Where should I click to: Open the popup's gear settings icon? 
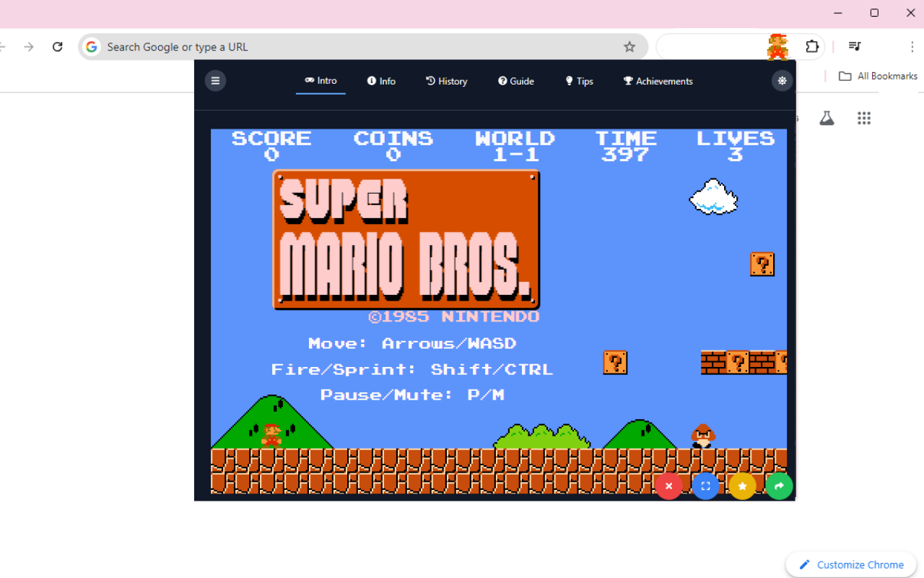click(x=782, y=81)
